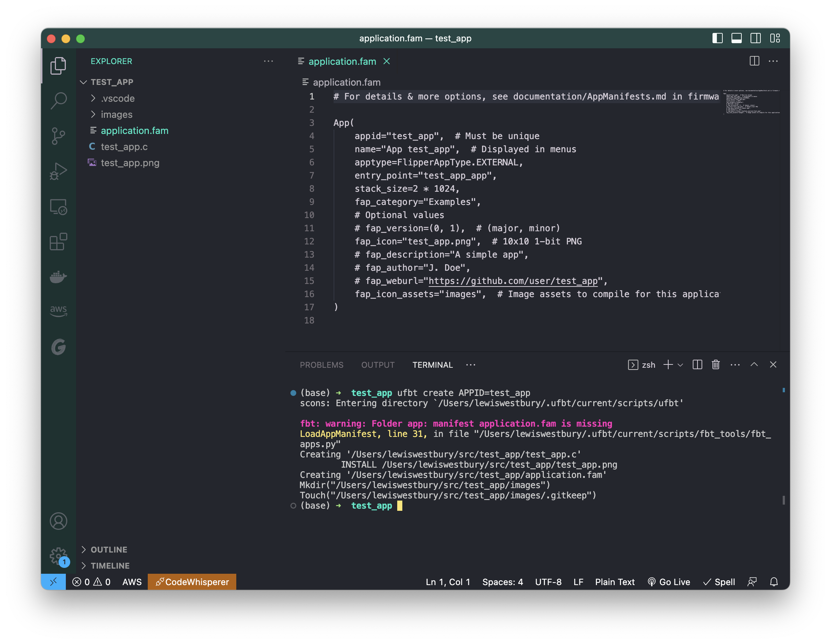Image resolution: width=831 pixels, height=644 pixels.
Task: Open editor More Actions menu
Action: (773, 61)
